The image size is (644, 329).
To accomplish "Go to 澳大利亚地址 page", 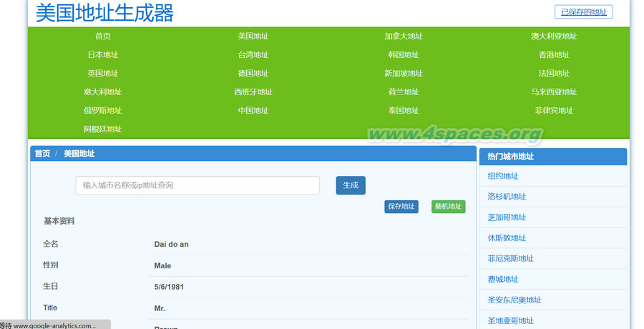I will click(554, 36).
